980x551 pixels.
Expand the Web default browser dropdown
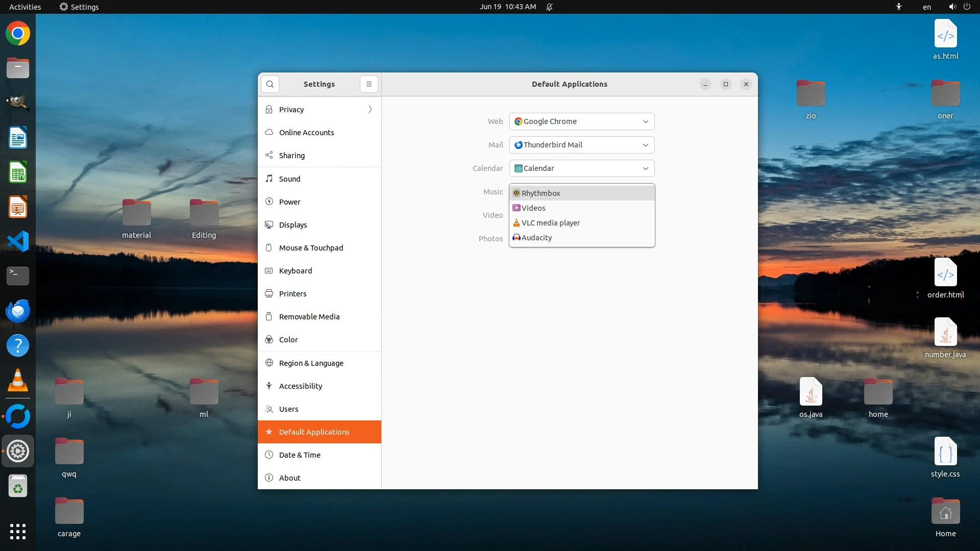581,121
